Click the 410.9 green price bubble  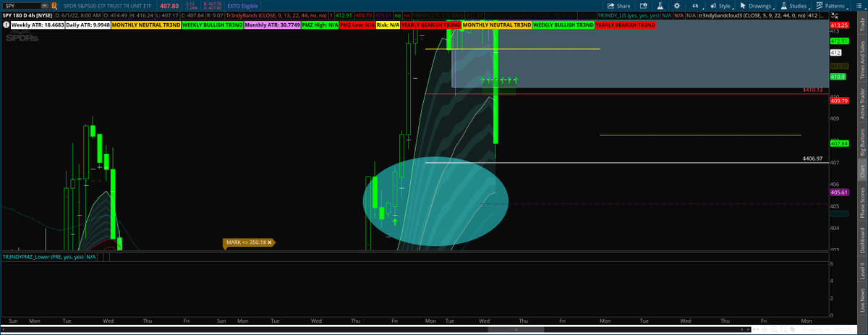(839, 76)
